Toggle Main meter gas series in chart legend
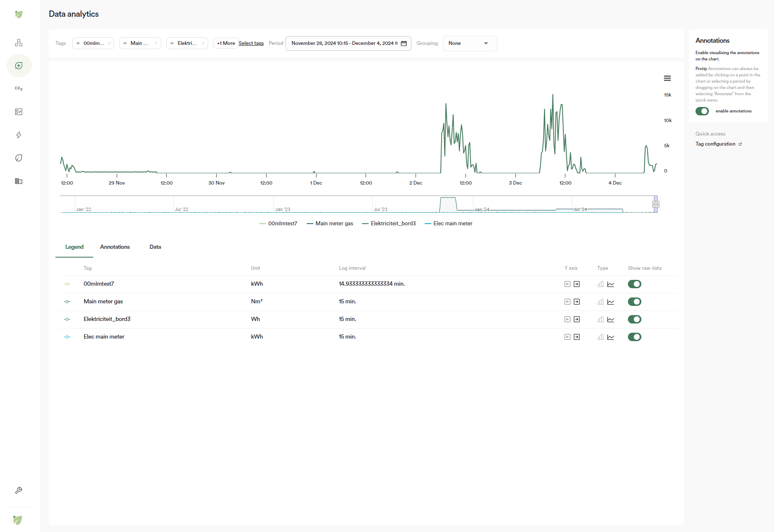 pyautogui.click(x=330, y=224)
